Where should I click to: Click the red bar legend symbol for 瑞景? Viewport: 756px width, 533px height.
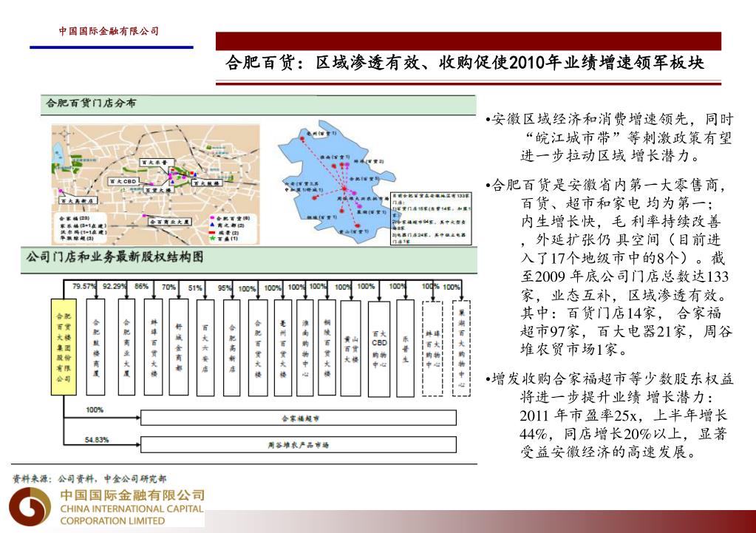coord(211,232)
